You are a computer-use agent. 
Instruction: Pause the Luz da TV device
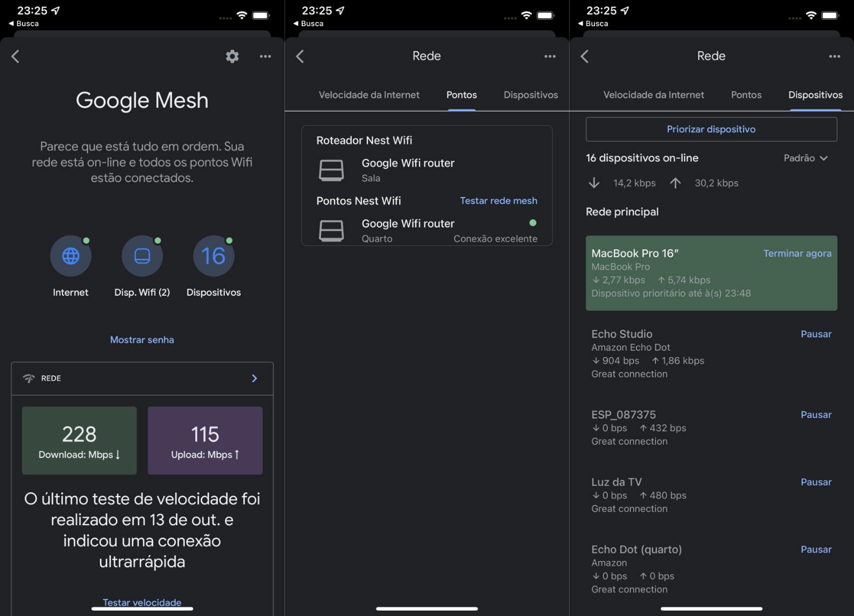pos(816,482)
